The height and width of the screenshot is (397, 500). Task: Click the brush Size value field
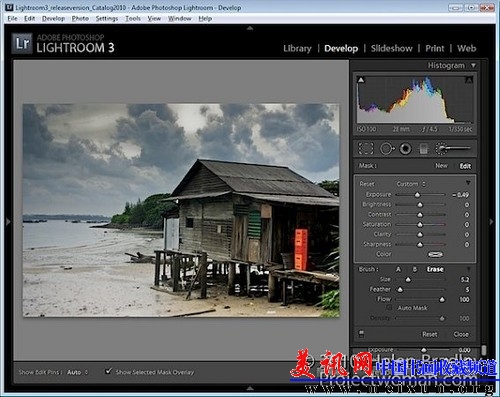click(465, 280)
